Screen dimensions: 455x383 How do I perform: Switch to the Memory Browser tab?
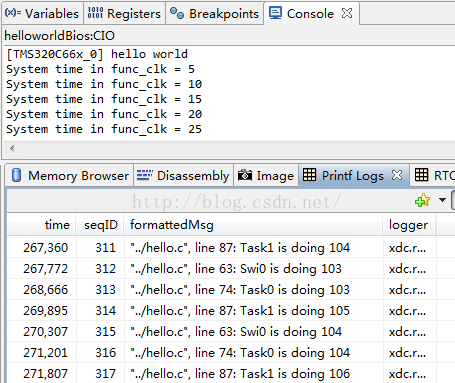pyautogui.click(x=70, y=175)
